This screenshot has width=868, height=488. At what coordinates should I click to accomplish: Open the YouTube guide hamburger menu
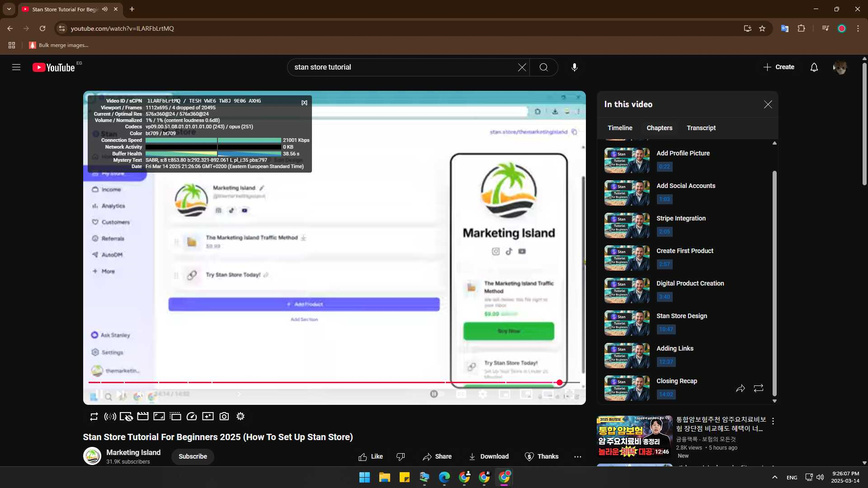(x=16, y=67)
